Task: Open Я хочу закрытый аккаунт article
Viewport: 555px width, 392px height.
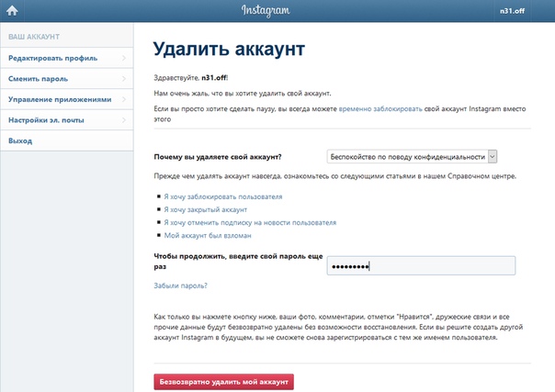Action: [x=205, y=209]
